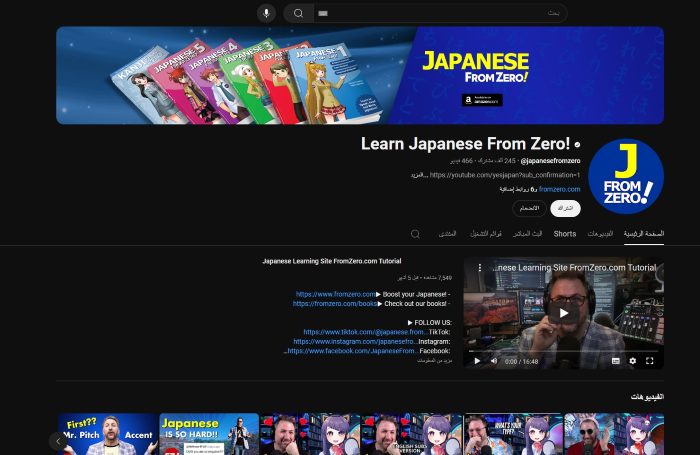
Task: Open the 'Japanese IS SO HARD!!' video thumbnail
Action: coord(210,433)
